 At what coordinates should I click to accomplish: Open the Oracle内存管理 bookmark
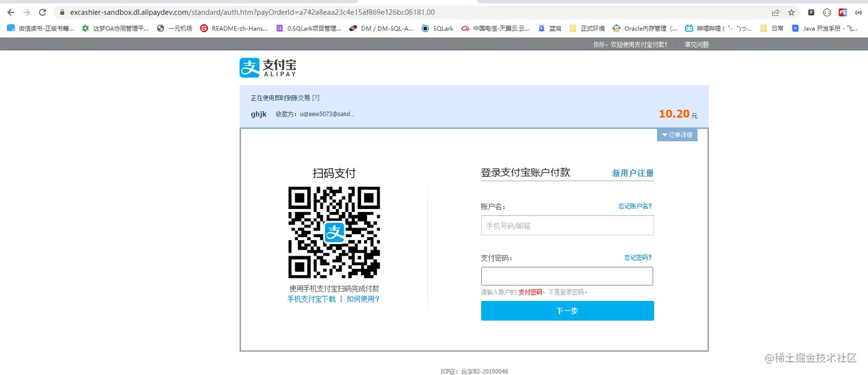click(645, 28)
